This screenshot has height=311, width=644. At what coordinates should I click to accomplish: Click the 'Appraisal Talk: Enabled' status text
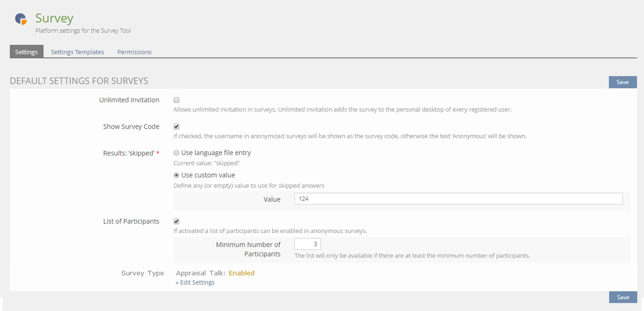[215, 273]
